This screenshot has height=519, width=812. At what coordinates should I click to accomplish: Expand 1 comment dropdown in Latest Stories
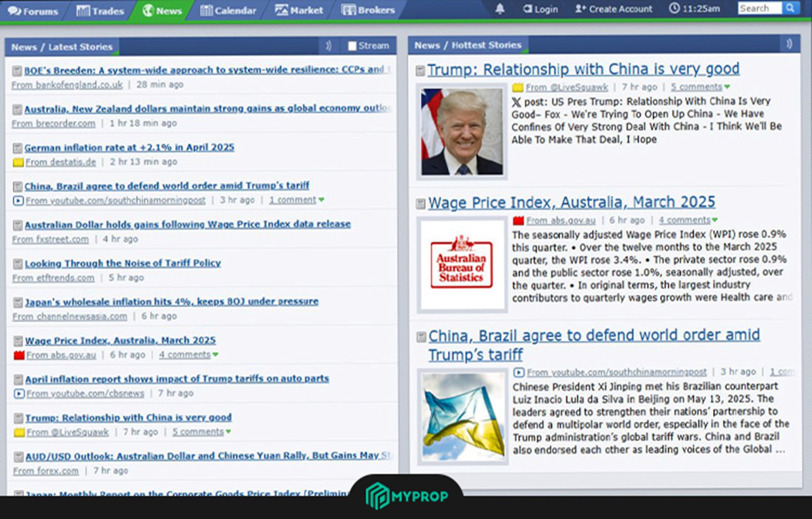(x=296, y=200)
